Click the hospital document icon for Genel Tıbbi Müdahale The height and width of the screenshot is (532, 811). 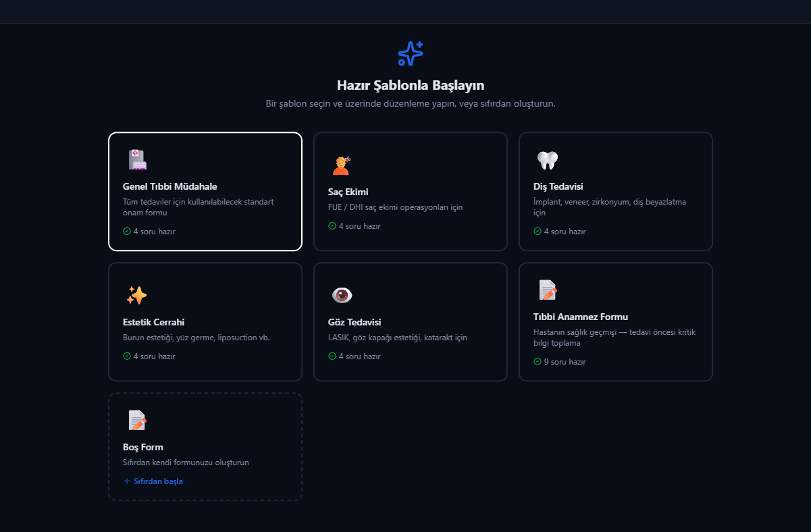click(x=137, y=159)
